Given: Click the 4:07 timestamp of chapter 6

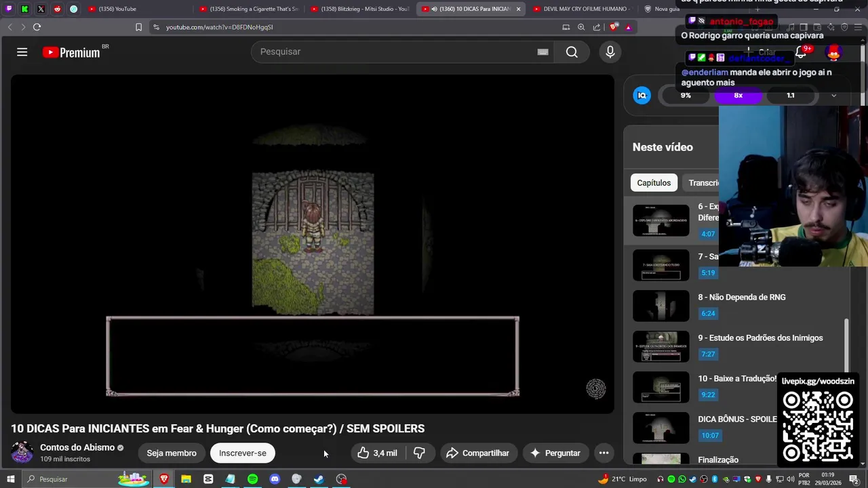Looking at the screenshot, I should click(x=708, y=234).
